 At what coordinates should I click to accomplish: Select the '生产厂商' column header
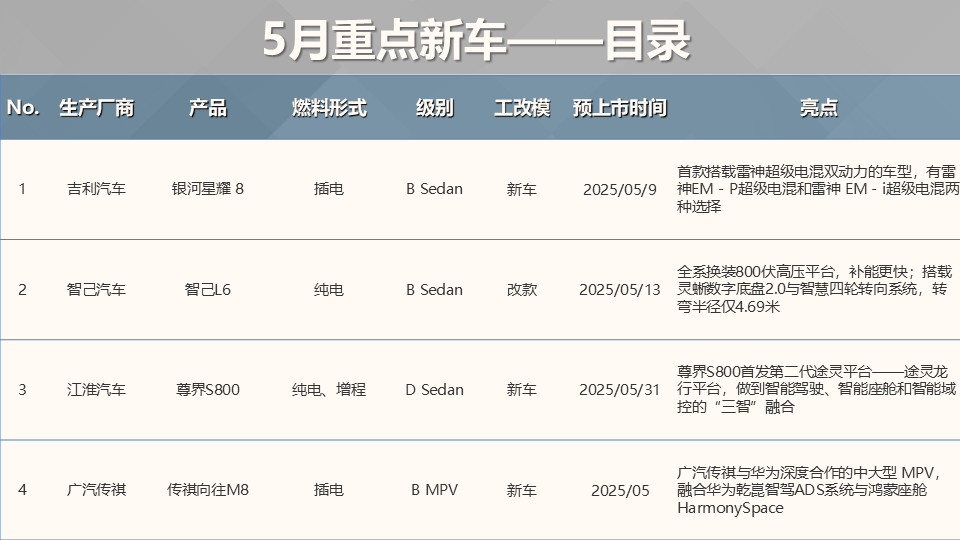(96, 108)
